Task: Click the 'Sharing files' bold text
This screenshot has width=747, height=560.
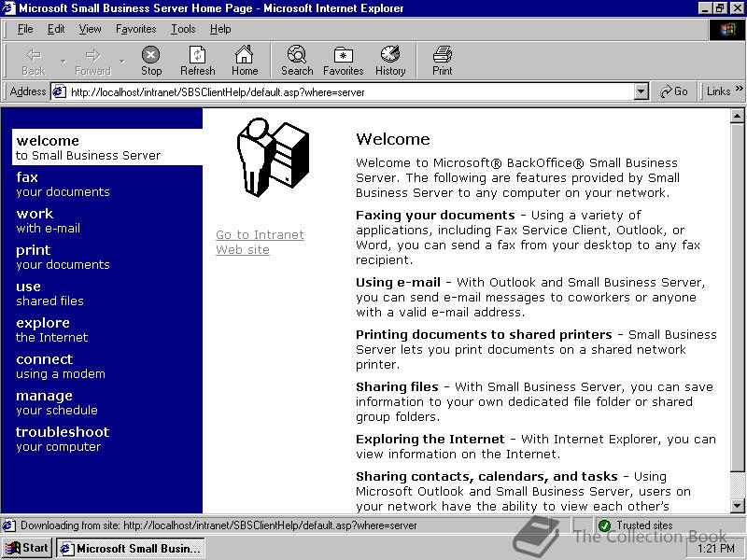Action: click(397, 386)
